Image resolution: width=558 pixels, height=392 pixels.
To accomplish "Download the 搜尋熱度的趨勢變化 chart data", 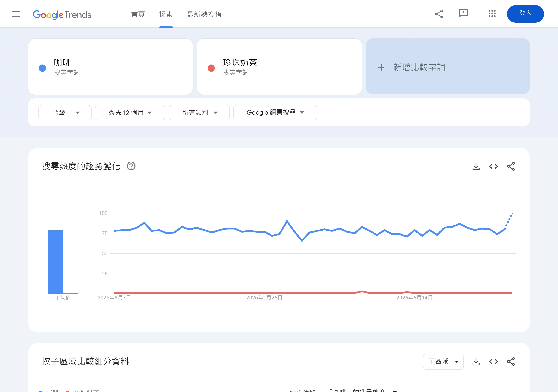I will click(x=476, y=167).
